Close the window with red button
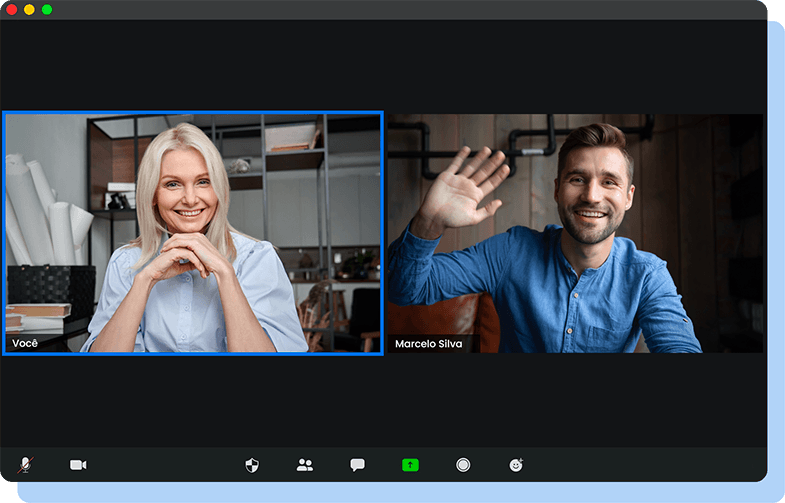785x503 pixels. click(12, 10)
